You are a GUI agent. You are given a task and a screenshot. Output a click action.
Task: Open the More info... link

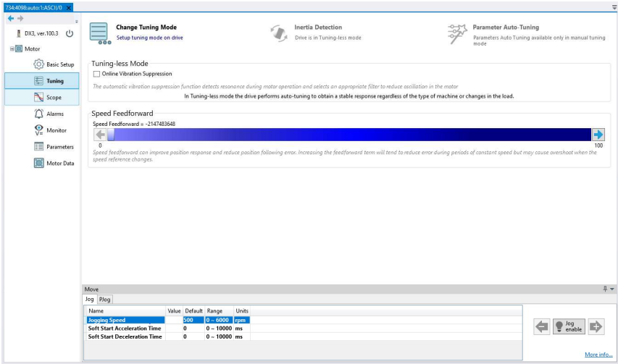point(598,355)
